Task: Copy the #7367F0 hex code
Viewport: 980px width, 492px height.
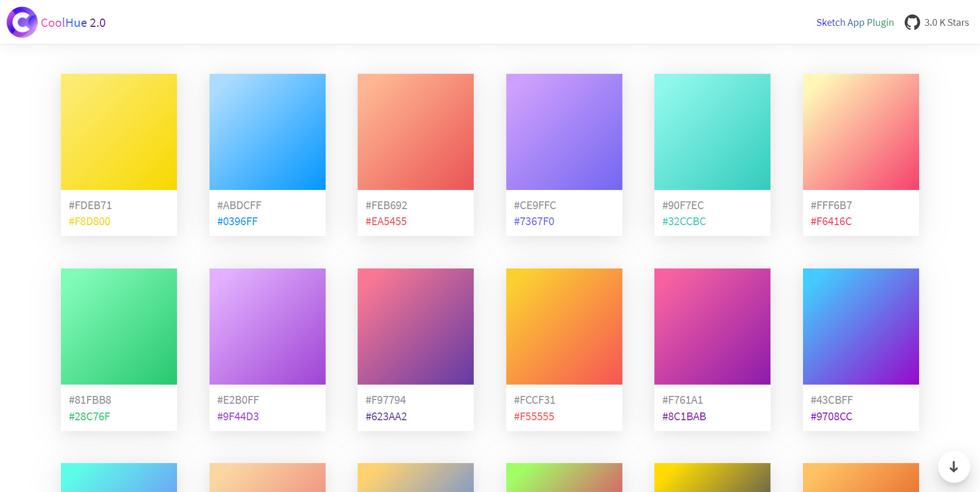Action: coord(534,221)
